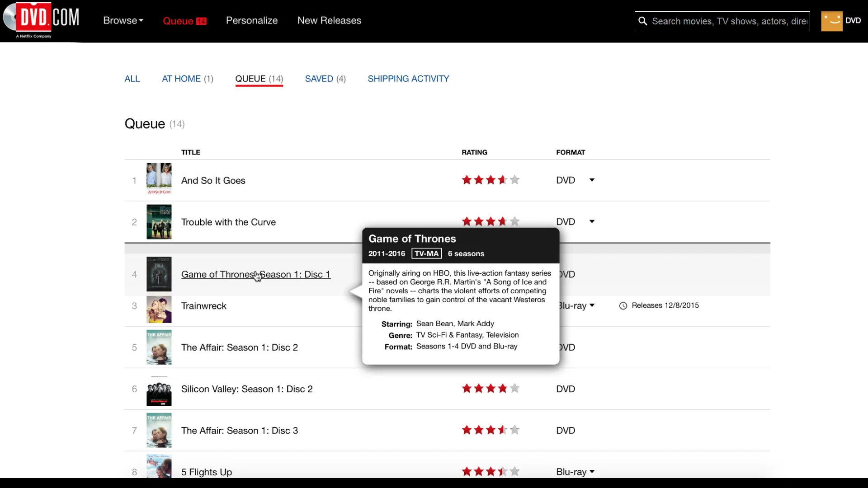Screen dimensions: 868x488
Task: Click the DVD.com logo
Action: pyautogui.click(x=41, y=20)
